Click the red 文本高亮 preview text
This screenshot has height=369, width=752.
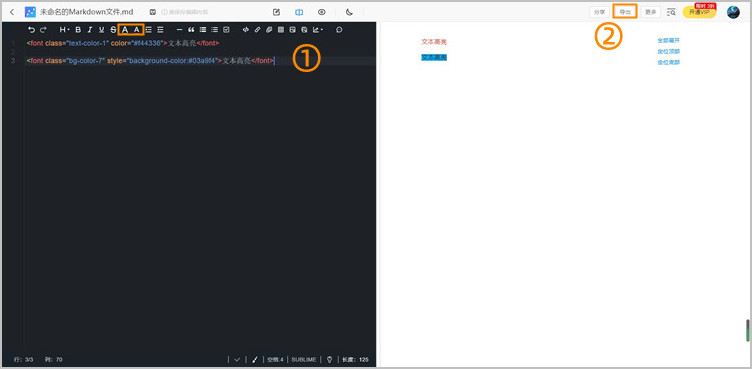click(434, 42)
